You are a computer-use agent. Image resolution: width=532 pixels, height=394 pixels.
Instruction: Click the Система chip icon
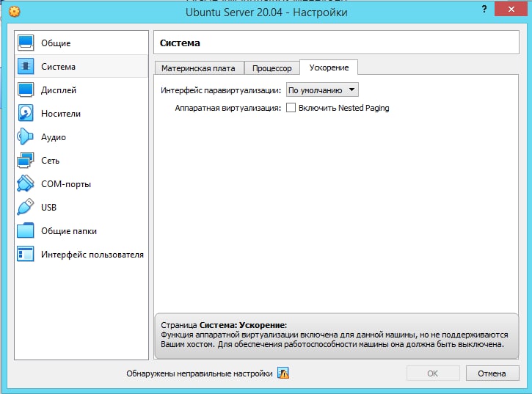tap(26, 66)
